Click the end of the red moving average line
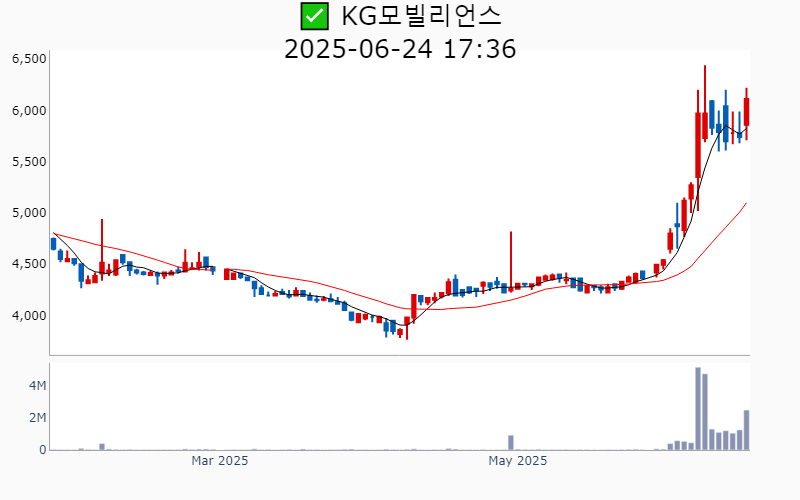This screenshot has width=800, height=500. [747, 203]
